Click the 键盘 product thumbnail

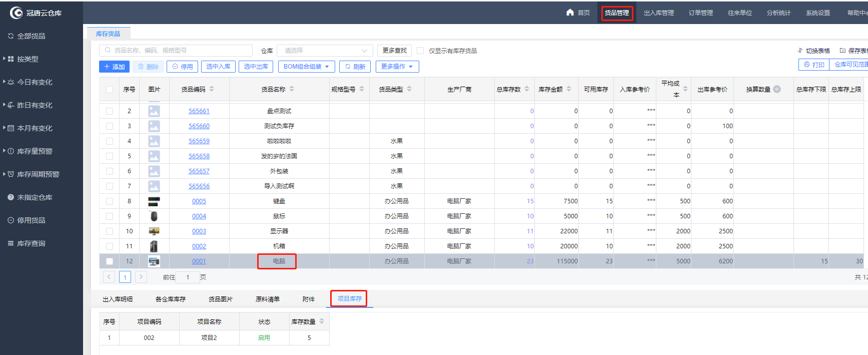pyautogui.click(x=154, y=201)
